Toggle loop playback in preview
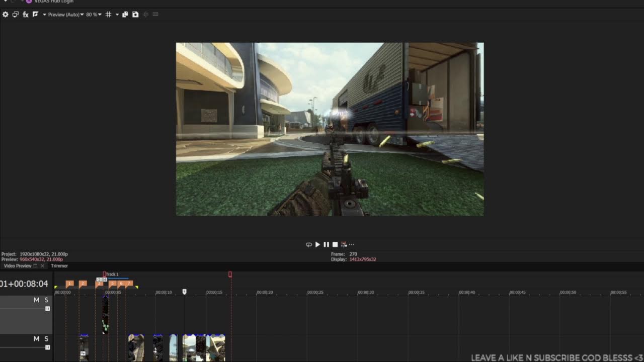Image resolution: width=644 pixels, height=362 pixels. pyautogui.click(x=308, y=245)
